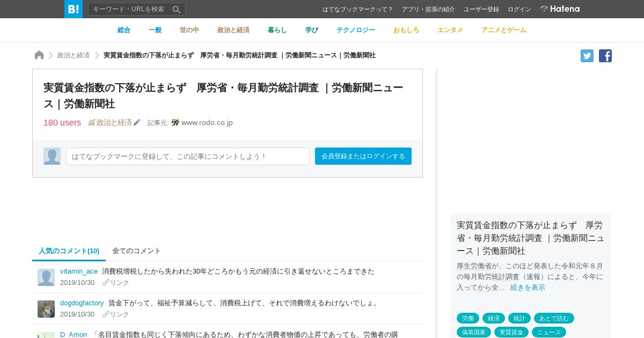644x338 pixels.
Task: Select 学び category in navigation
Action: (x=312, y=30)
